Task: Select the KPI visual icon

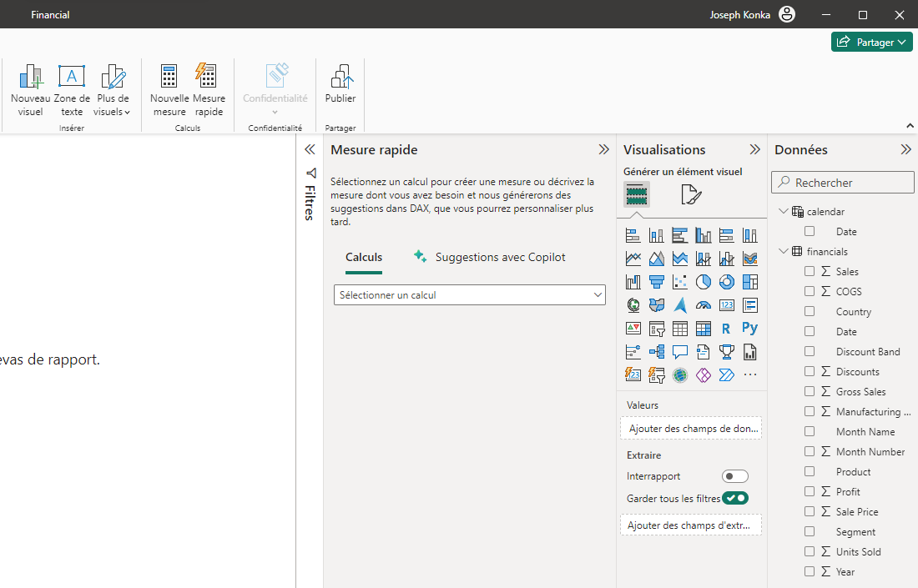Action: click(633, 329)
